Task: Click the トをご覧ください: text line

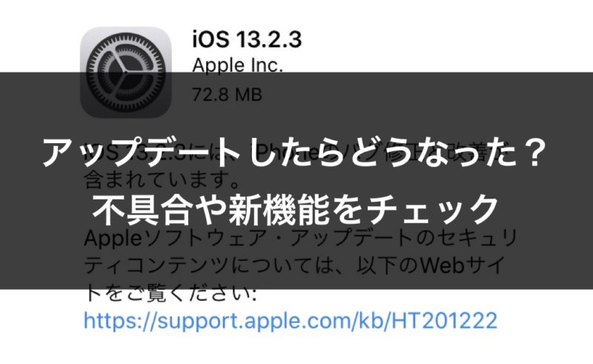Action: click(x=170, y=294)
